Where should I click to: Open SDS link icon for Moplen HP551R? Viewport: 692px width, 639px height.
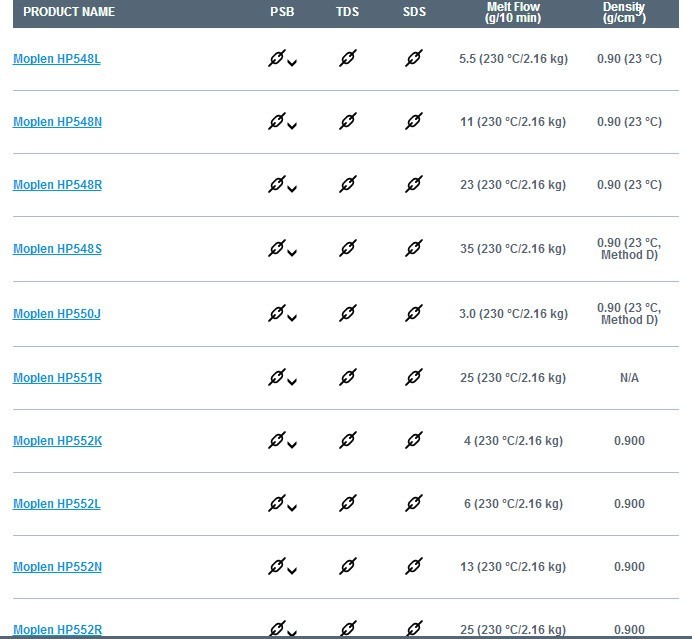click(414, 377)
